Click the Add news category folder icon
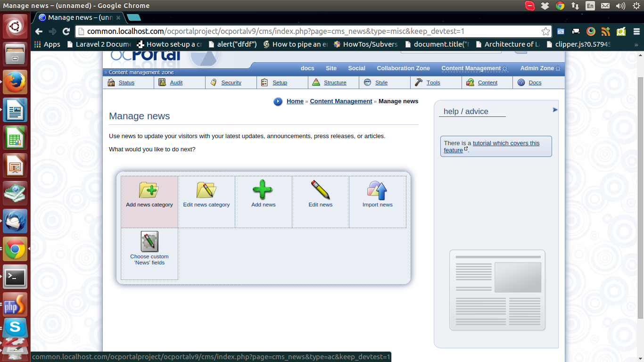This screenshot has height=362, width=644. [x=149, y=190]
